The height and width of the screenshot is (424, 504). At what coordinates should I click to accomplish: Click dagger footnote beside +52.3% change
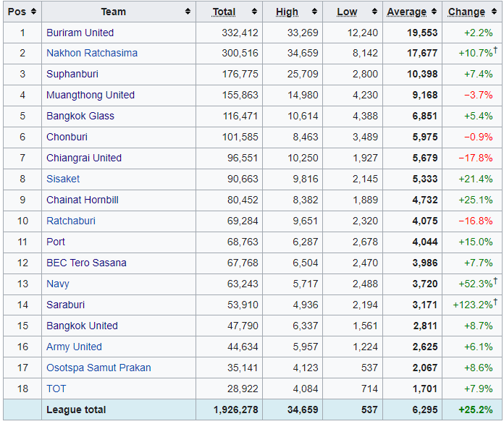click(495, 281)
